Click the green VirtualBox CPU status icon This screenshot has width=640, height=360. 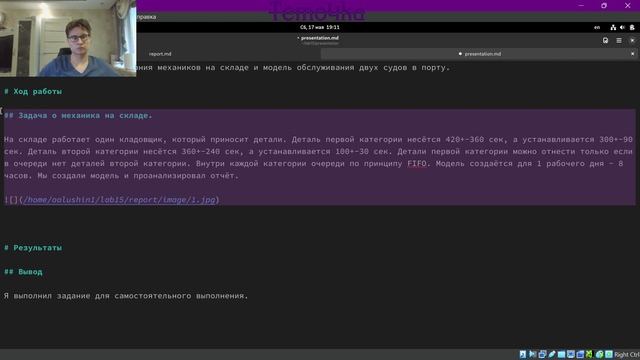coord(589,354)
